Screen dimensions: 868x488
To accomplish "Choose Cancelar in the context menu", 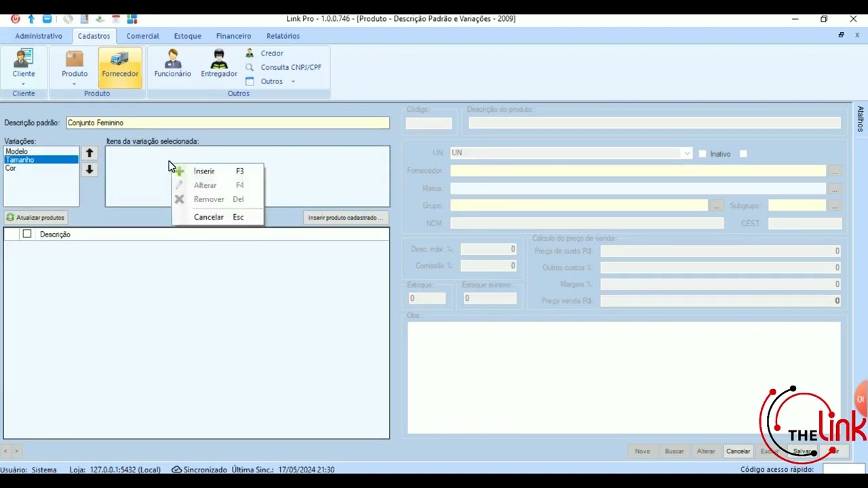I will 218,217.
